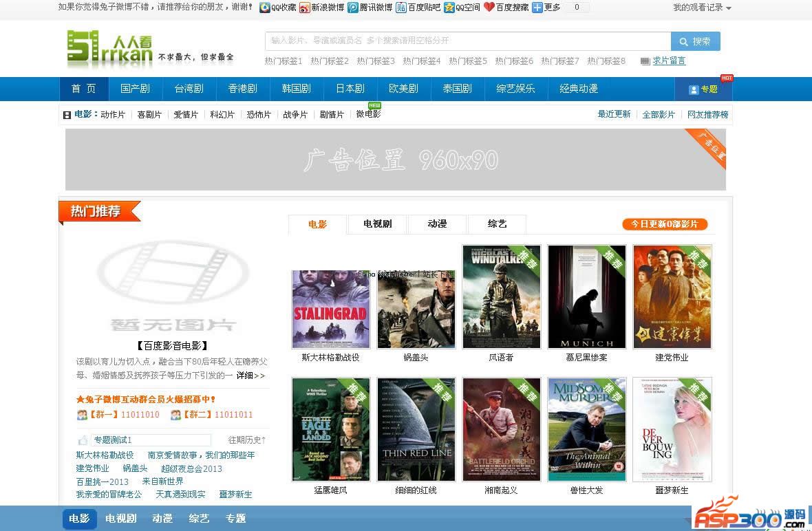Switch to 电影 recommendation tab
The width and height of the screenshot is (812, 531).
click(x=317, y=224)
